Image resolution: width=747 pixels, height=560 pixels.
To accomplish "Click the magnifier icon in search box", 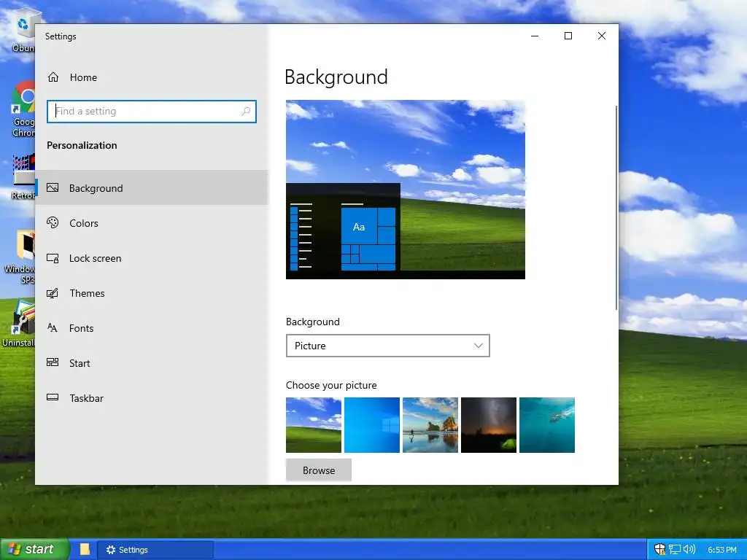I will point(246,112).
